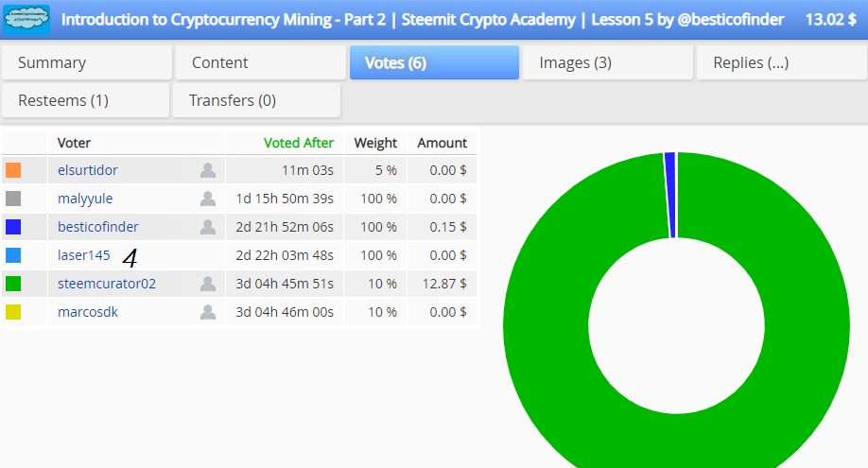Switch to the Content tab
Image resolution: width=868 pixels, height=468 pixels.
tap(261, 62)
